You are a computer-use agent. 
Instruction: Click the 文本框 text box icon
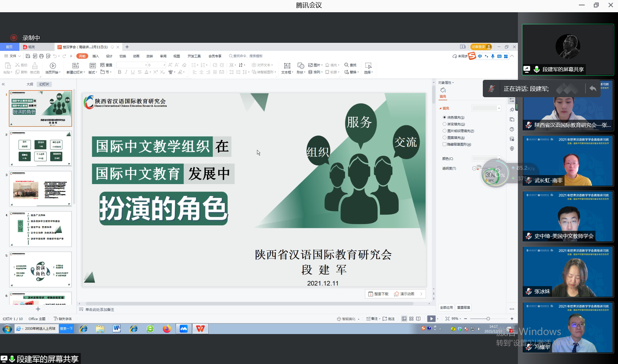click(x=287, y=66)
